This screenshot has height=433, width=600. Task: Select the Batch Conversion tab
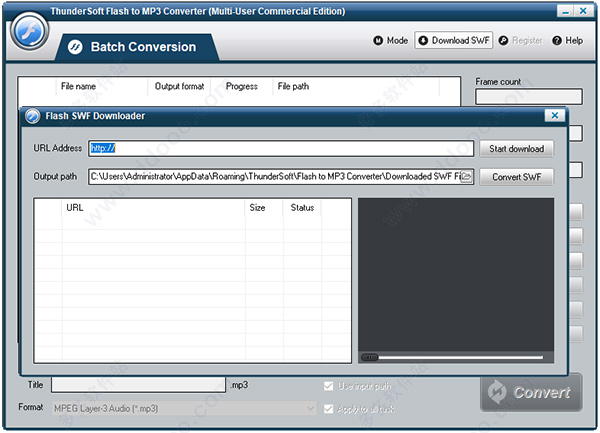[138, 47]
